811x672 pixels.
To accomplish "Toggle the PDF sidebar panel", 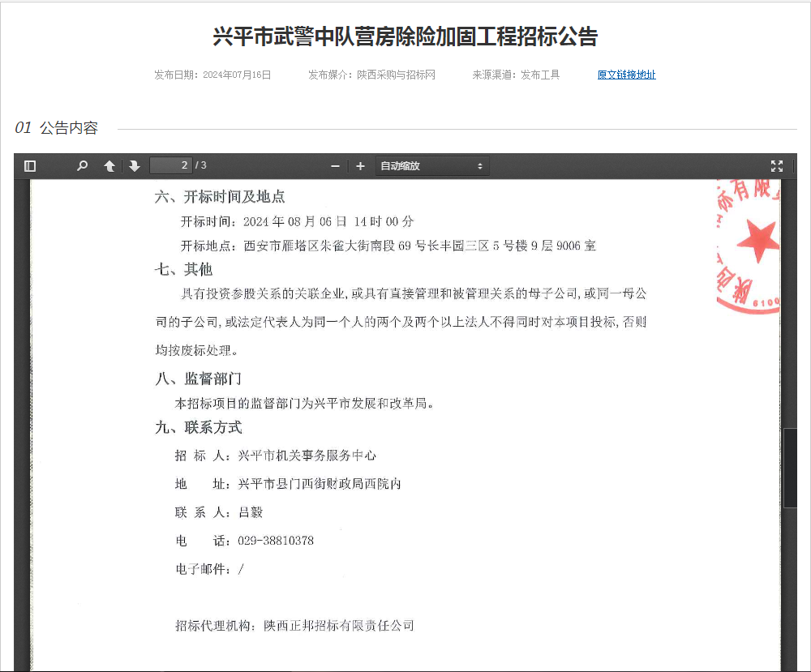I will 30,166.
